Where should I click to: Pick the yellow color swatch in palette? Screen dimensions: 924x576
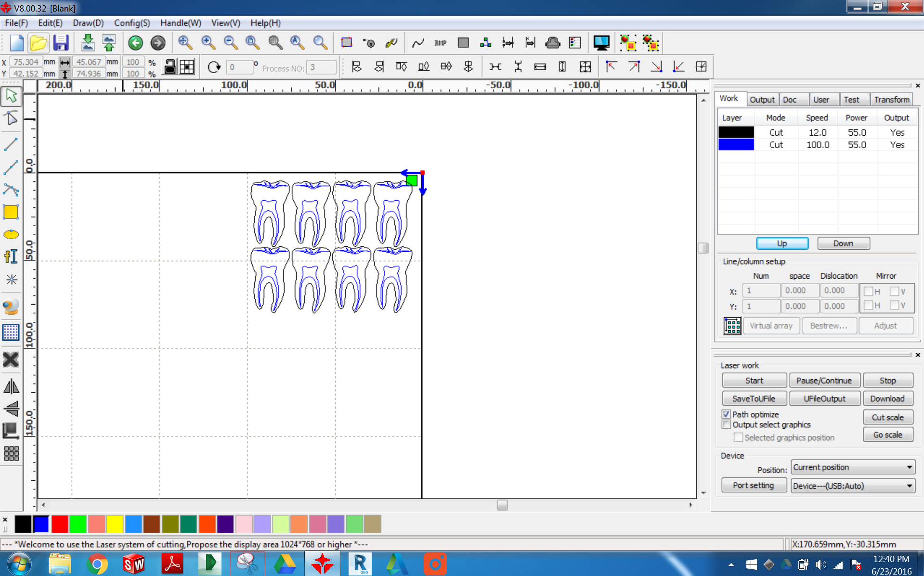coord(115,524)
